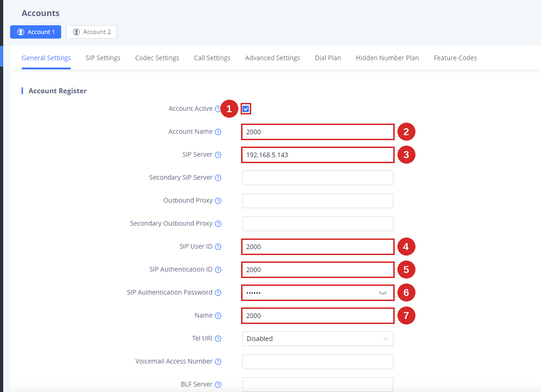Open help icon beside SIP User ID
This screenshot has height=392, width=541.
click(218, 247)
